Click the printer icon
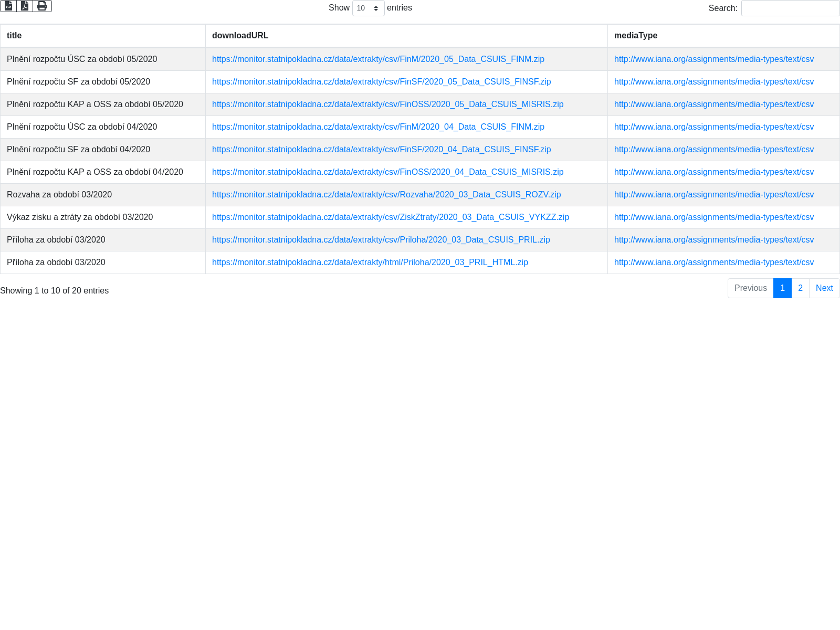Image resolution: width=840 pixels, height=630 pixels. point(42,6)
